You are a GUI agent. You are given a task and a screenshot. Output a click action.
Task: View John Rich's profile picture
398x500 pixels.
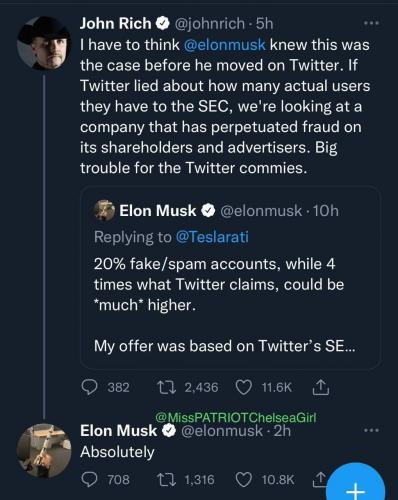click(44, 43)
